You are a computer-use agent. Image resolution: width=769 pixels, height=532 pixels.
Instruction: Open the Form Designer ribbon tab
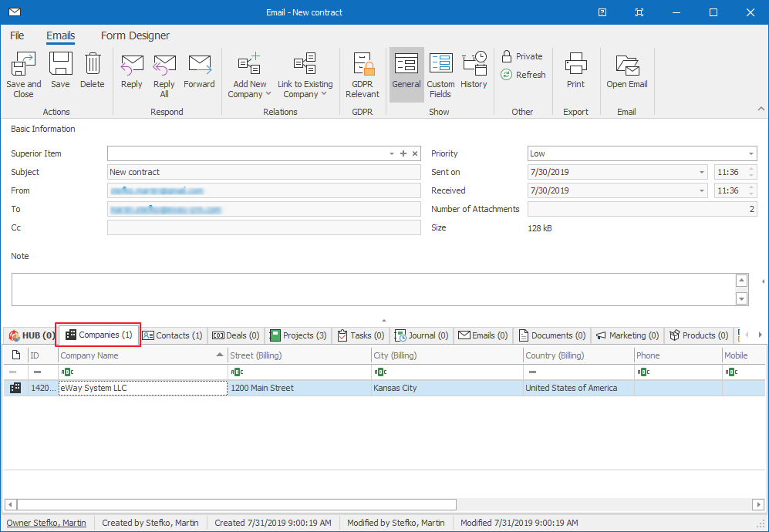coord(135,35)
